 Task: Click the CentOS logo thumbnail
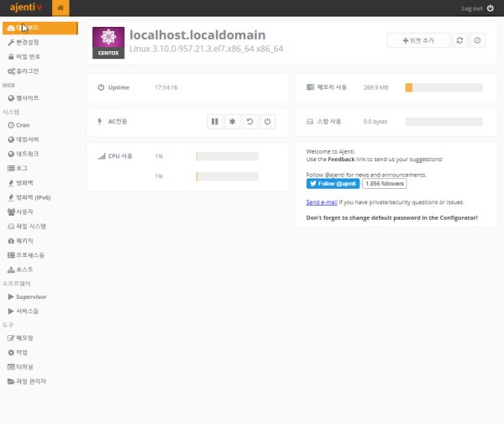[x=108, y=43]
